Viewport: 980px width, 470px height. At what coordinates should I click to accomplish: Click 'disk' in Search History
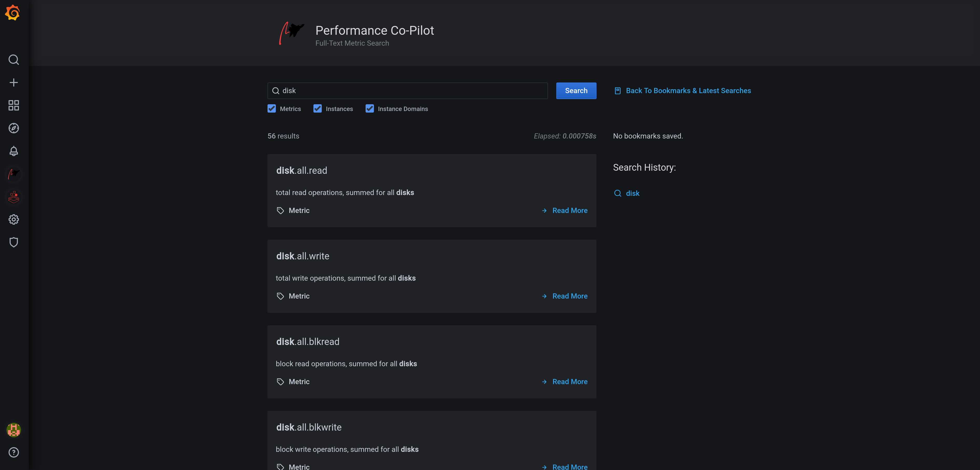632,193
